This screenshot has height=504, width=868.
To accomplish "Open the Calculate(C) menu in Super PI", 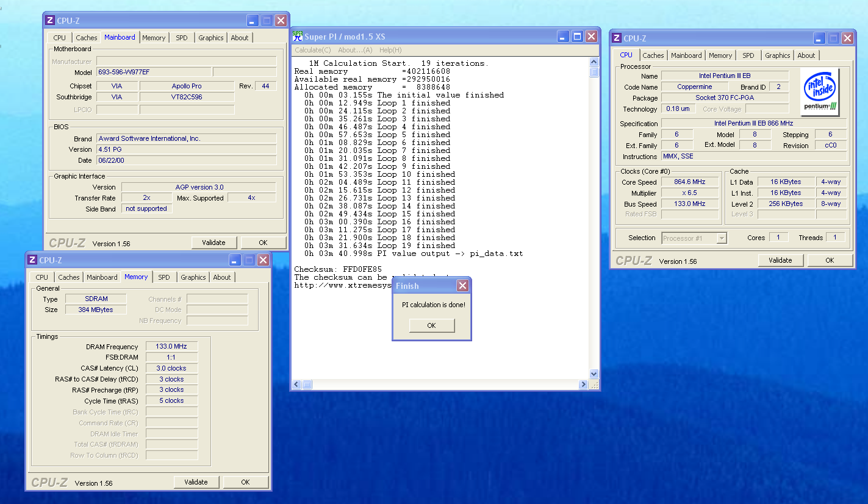I will click(313, 50).
